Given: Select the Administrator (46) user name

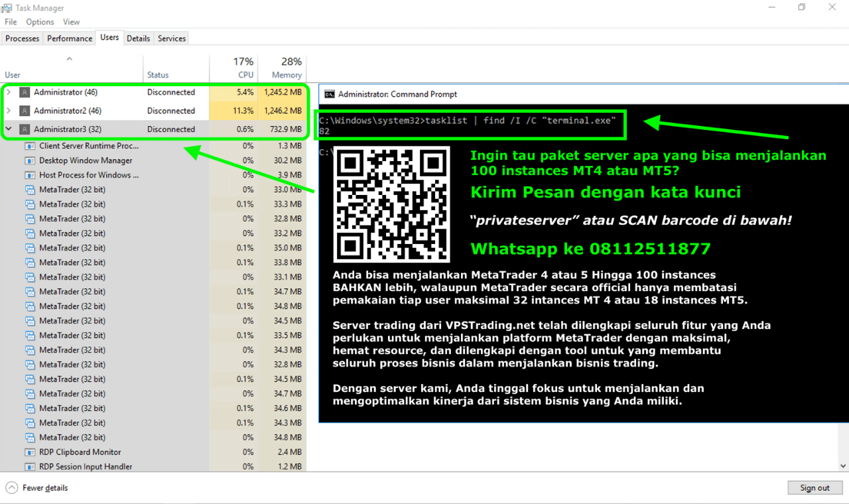Looking at the screenshot, I should pyautogui.click(x=66, y=92).
